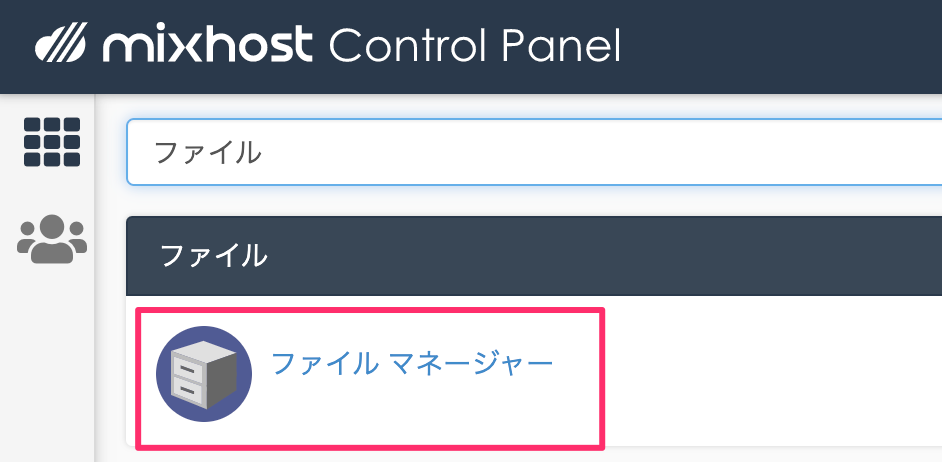This screenshot has width=942, height=462.
Task: Click the pink-outlined File Manager item
Action: 370,378
